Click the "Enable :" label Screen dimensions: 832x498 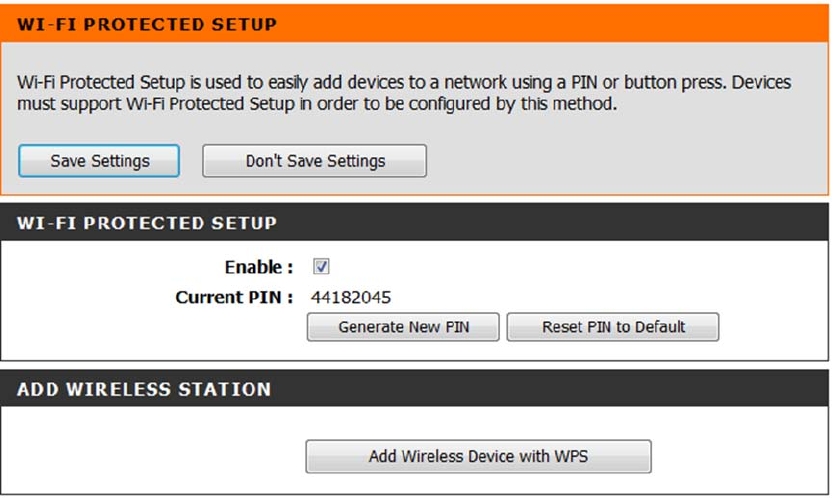click(259, 268)
